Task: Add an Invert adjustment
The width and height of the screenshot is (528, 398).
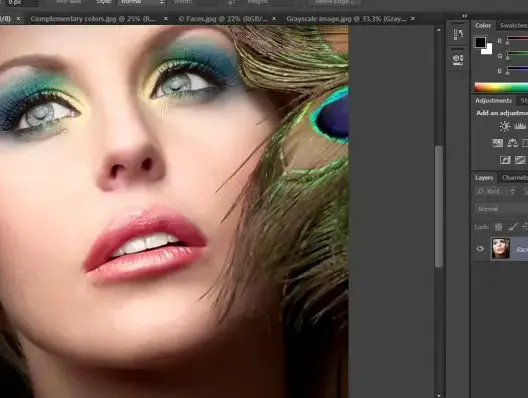Action: pyautogui.click(x=505, y=160)
